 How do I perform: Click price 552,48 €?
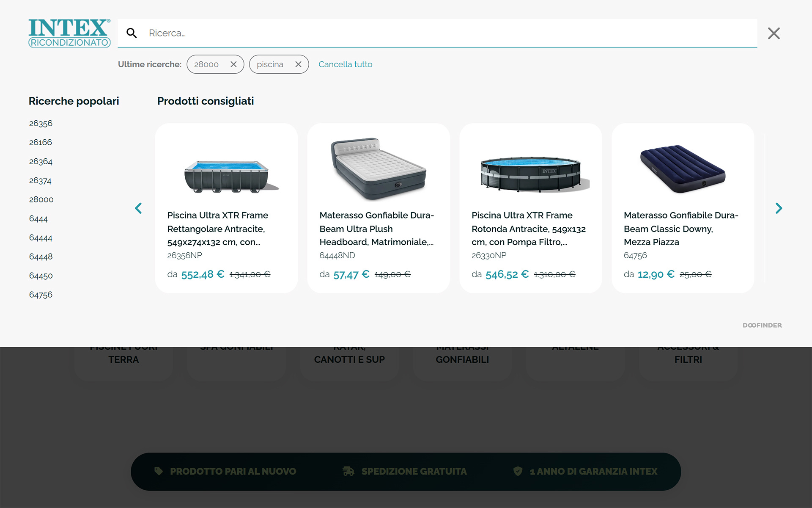pos(203,274)
